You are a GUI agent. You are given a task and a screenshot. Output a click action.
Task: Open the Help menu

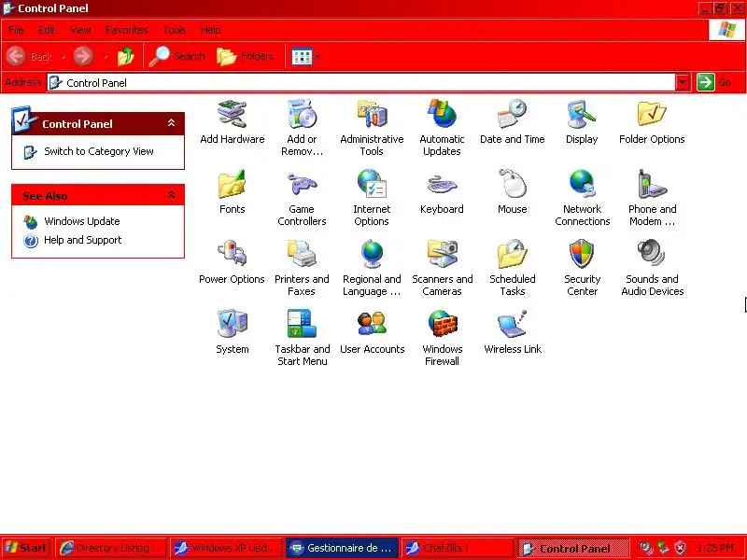tap(210, 30)
